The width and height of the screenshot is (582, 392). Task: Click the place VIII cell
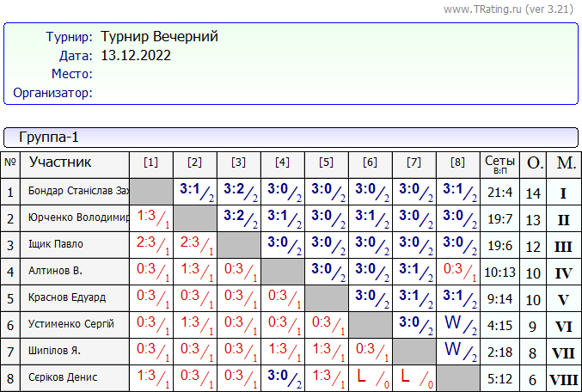tap(563, 378)
